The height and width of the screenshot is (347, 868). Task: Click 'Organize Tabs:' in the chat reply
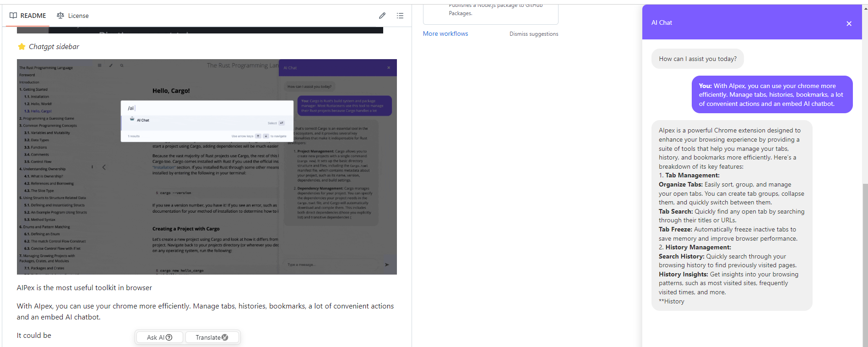click(681, 184)
